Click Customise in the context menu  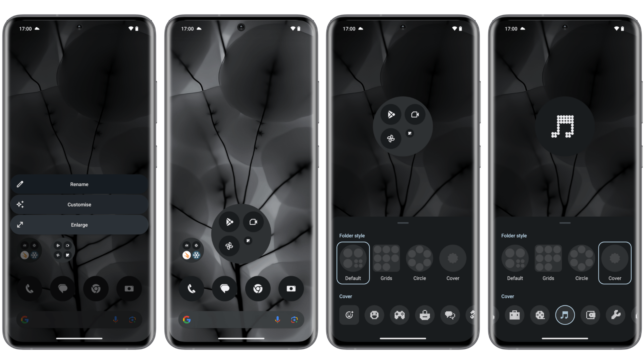(x=80, y=204)
